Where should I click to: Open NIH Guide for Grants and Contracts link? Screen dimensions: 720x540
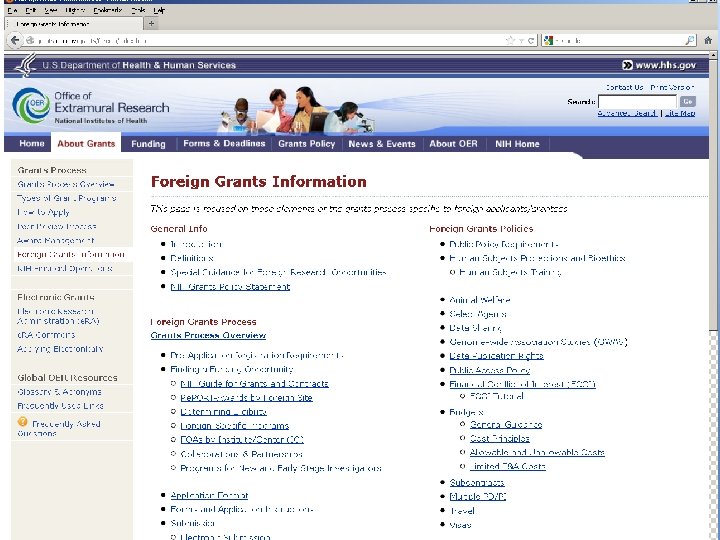[254, 383]
